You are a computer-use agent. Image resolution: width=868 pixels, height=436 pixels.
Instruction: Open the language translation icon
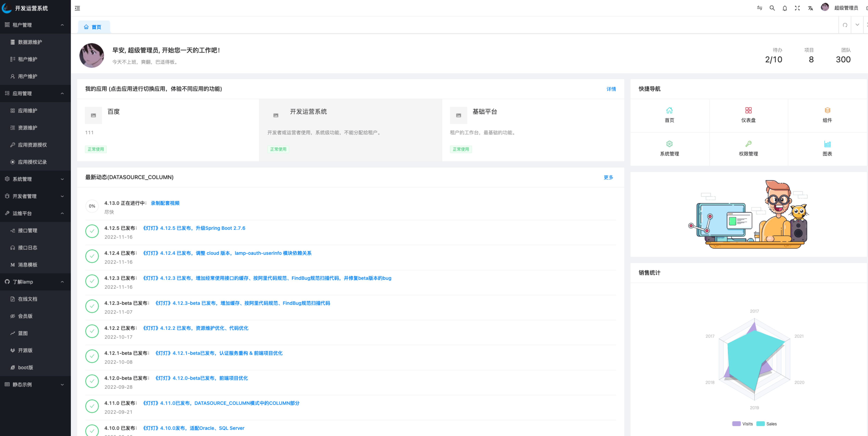pos(810,8)
